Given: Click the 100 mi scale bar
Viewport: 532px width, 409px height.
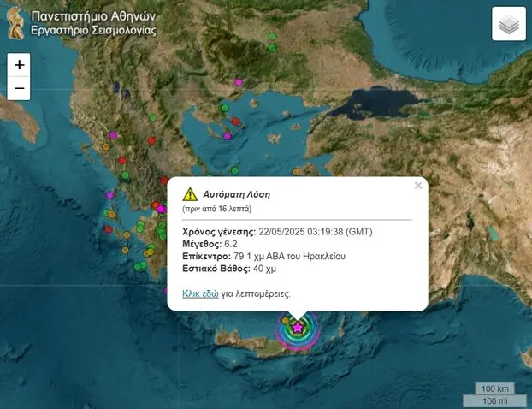Looking at the screenshot, I should click(x=494, y=400).
